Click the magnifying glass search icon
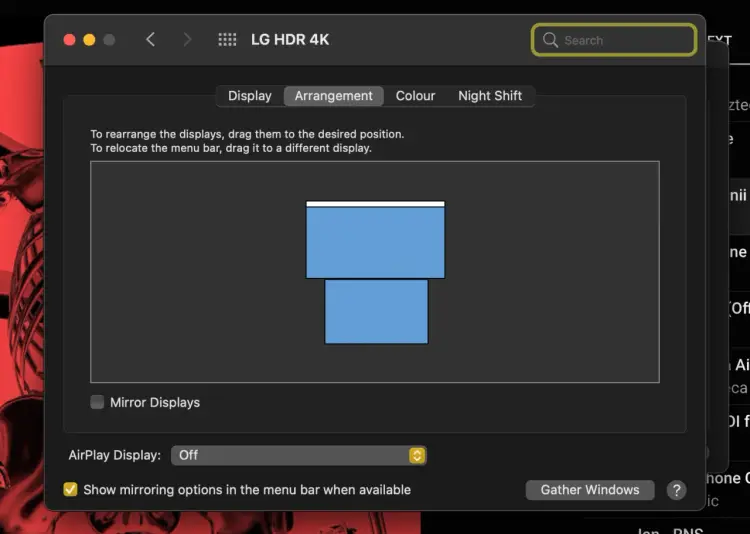 point(550,40)
